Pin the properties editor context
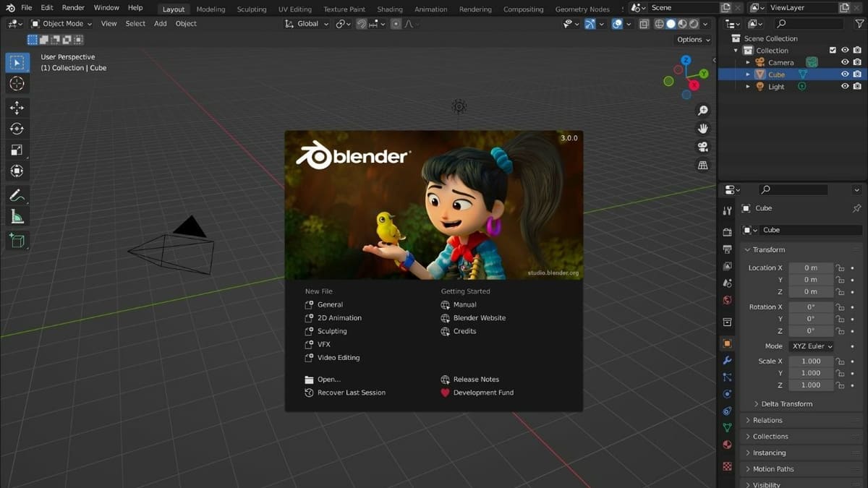The width and height of the screenshot is (868, 488). pos(857,208)
